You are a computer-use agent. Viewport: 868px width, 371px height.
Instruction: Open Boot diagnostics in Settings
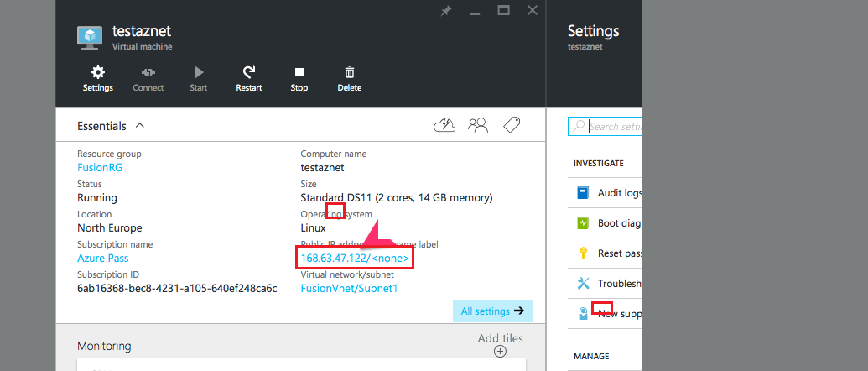[x=605, y=223]
